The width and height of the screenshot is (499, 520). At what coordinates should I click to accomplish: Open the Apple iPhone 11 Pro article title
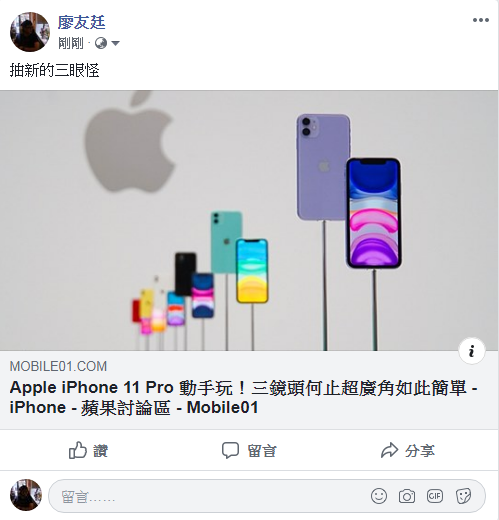click(x=243, y=397)
